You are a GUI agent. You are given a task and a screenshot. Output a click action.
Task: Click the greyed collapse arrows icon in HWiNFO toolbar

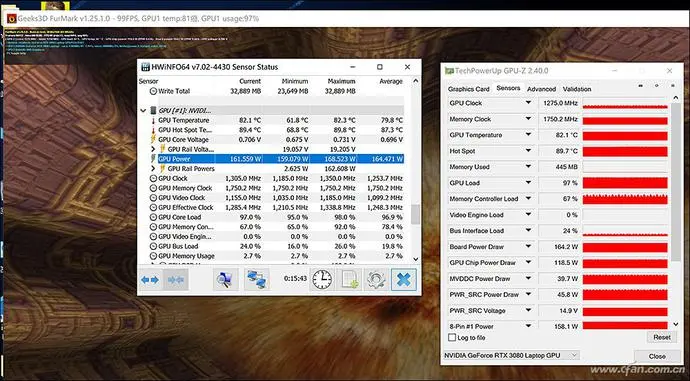click(176, 280)
